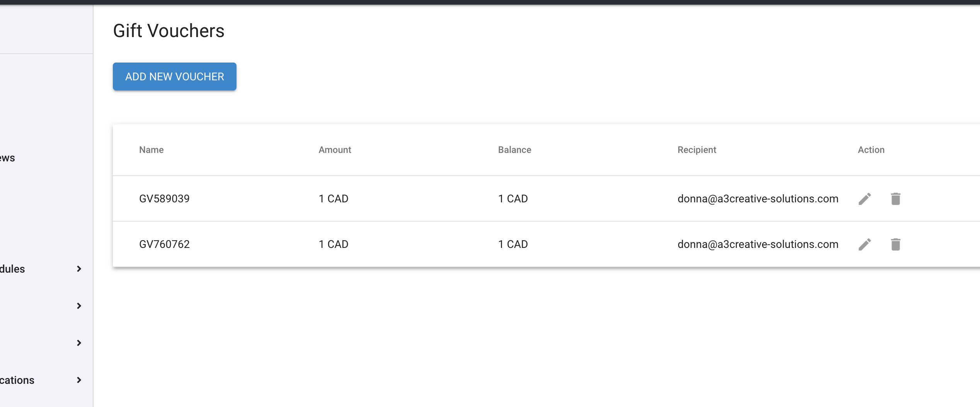Click the Recipient column header
This screenshot has height=407, width=980.
697,150
